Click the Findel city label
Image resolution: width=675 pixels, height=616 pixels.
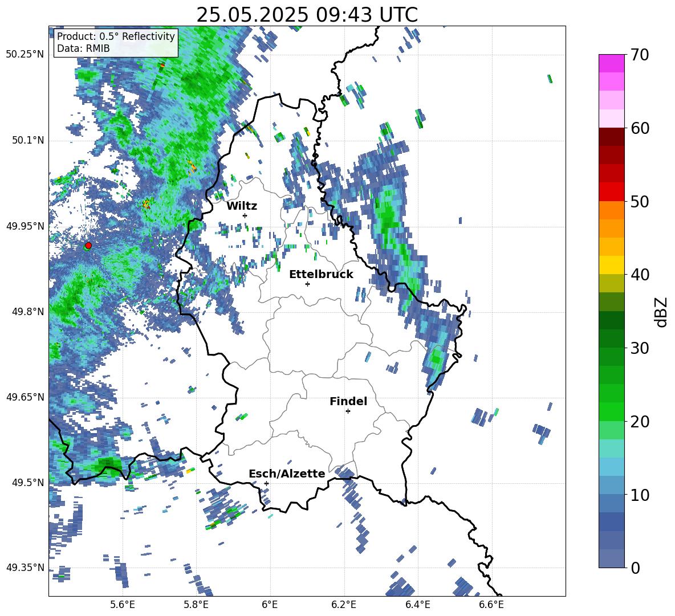click(x=348, y=401)
